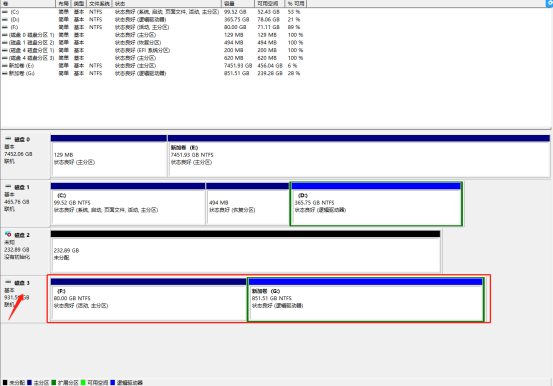Click the 7451.93 GB capacity cell in the list

click(238, 66)
